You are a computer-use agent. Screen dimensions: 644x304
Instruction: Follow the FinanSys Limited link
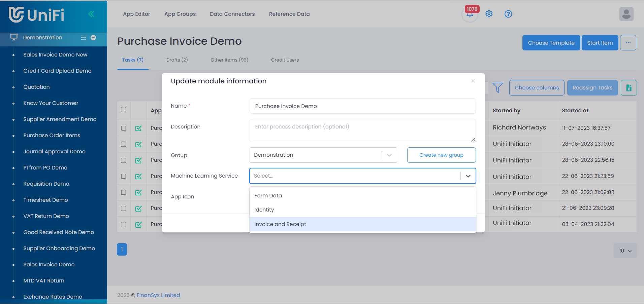click(x=158, y=295)
